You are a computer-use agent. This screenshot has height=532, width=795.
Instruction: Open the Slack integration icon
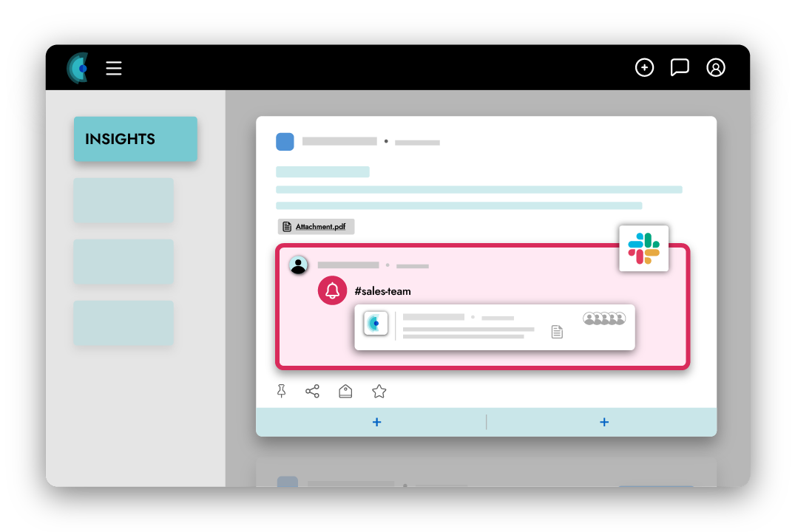(x=643, y=248)
